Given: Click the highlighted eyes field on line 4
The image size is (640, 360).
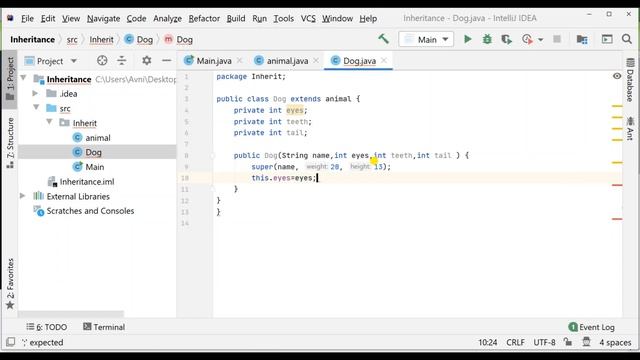Looking at the screenshot, I should click(x=294, y=110).
